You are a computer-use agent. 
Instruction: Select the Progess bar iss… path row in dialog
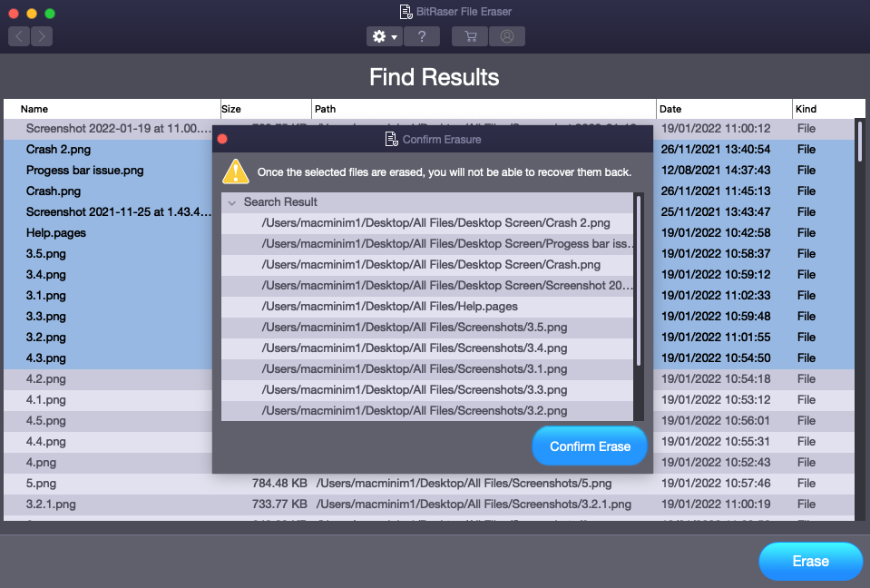tap(427, 244)
